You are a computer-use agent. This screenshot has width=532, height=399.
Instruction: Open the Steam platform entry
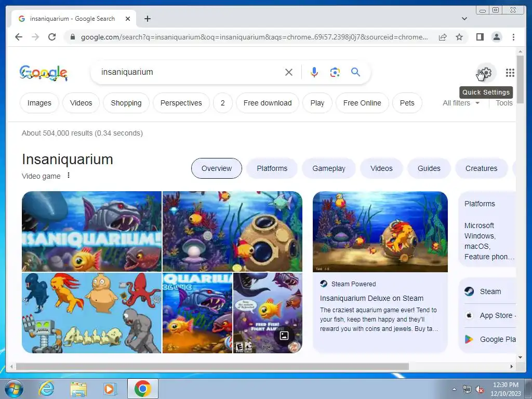[x=489, y=291]
